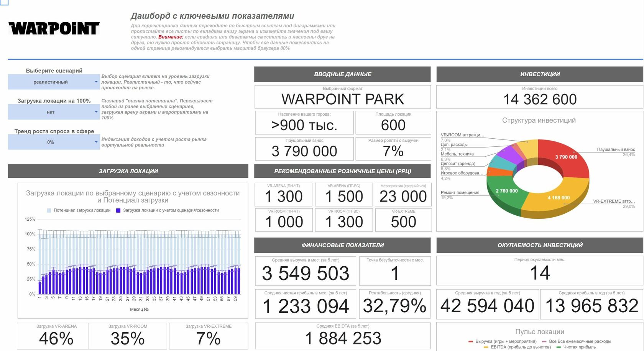Click the Выручка (игры + мероприятия) legend entry

(x=502, y=341)
